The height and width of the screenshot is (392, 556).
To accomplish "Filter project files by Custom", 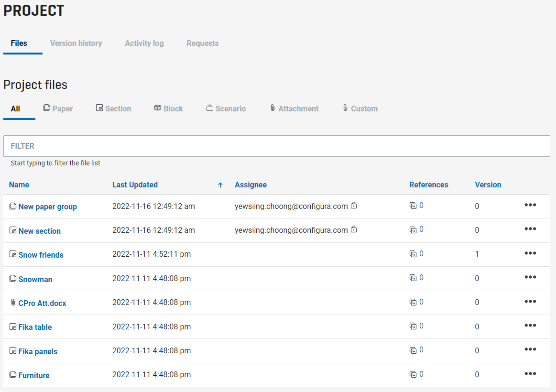I will 360,109.
